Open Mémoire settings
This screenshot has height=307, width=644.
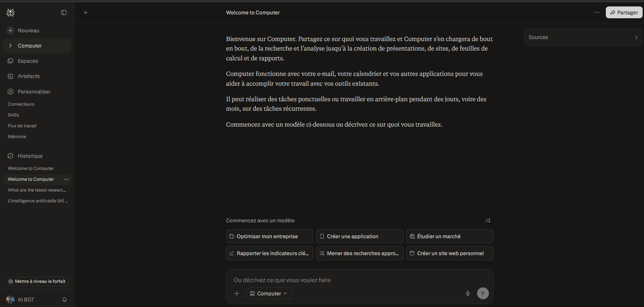pos(17,137)
